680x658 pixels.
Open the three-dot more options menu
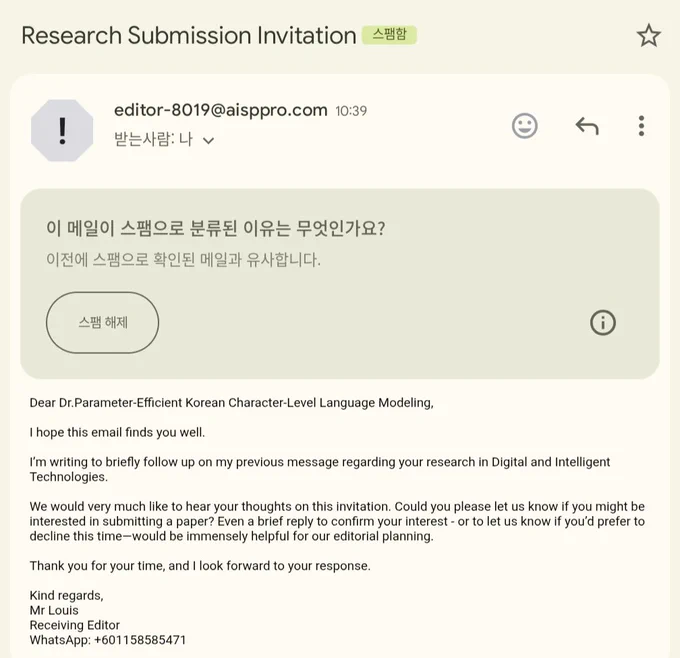(641, 126)
